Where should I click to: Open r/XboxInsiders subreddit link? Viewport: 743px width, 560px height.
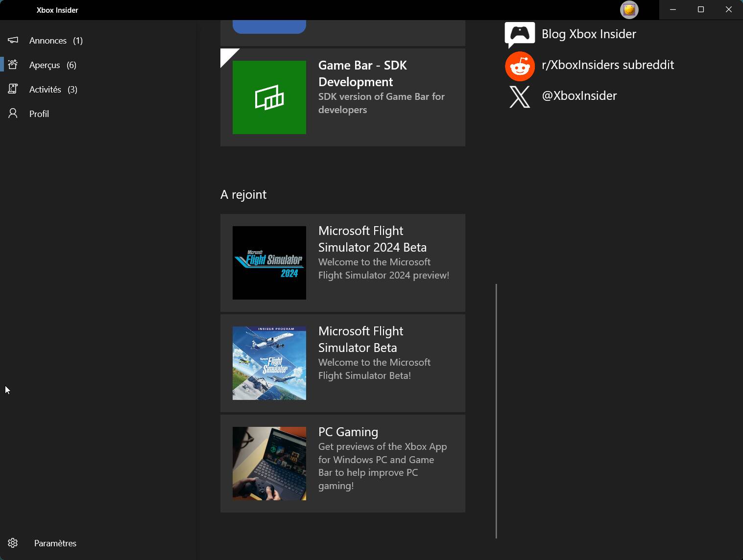[x=608, y=65]
